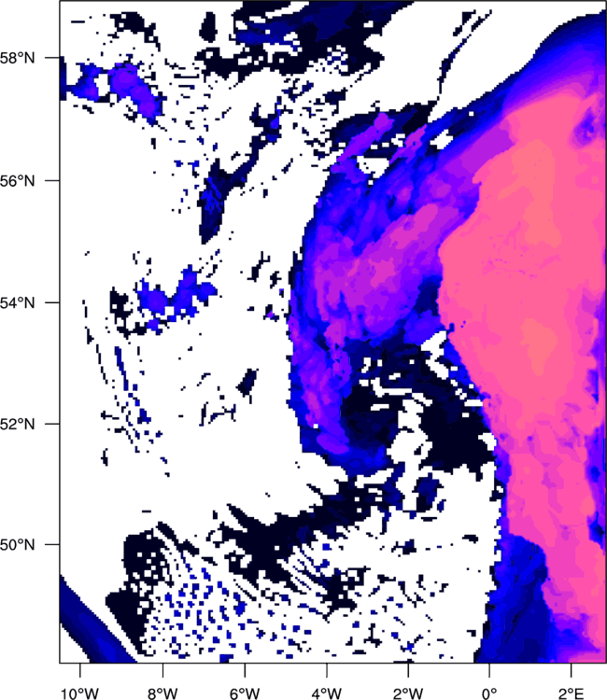Click the 0° longitude label
The height and width of the screenshot is (700, 607).
[x=489, y=693]
